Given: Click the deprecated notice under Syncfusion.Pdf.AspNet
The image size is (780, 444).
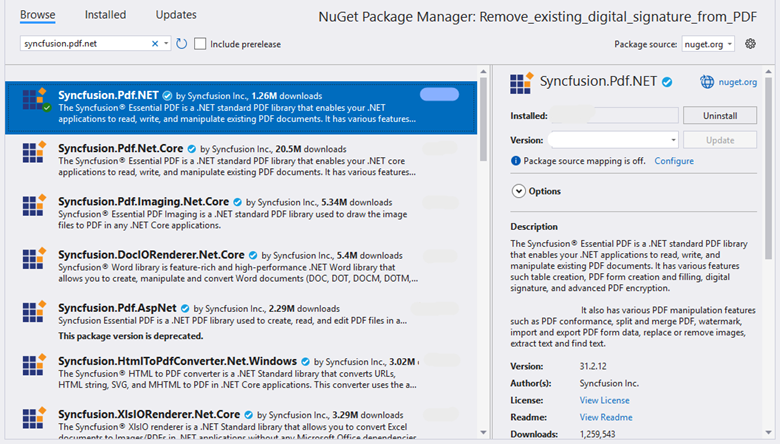Looking at the screenshot, I should pyautogui.click(x=130, y=336).
